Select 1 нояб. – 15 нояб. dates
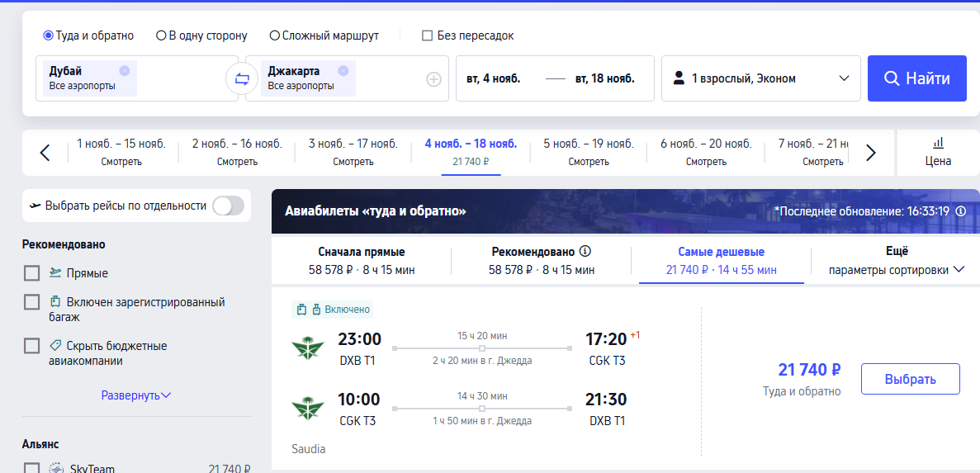 tap(121, 153)
